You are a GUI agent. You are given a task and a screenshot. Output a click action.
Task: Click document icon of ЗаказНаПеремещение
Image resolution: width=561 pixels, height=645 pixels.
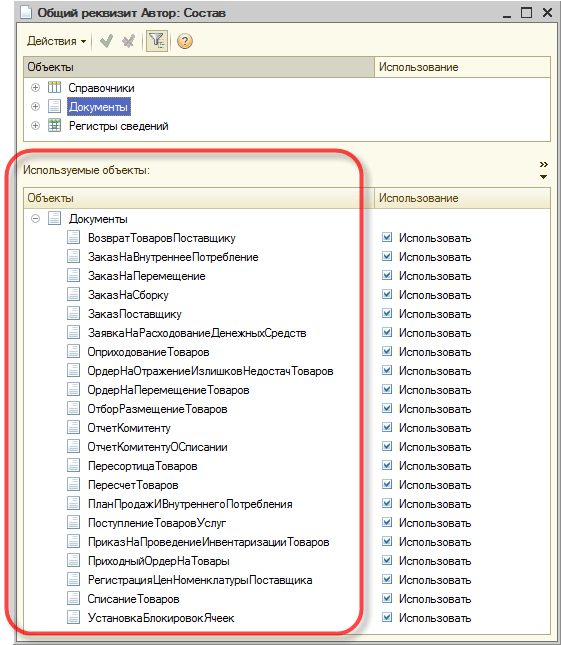coord(73,275)
